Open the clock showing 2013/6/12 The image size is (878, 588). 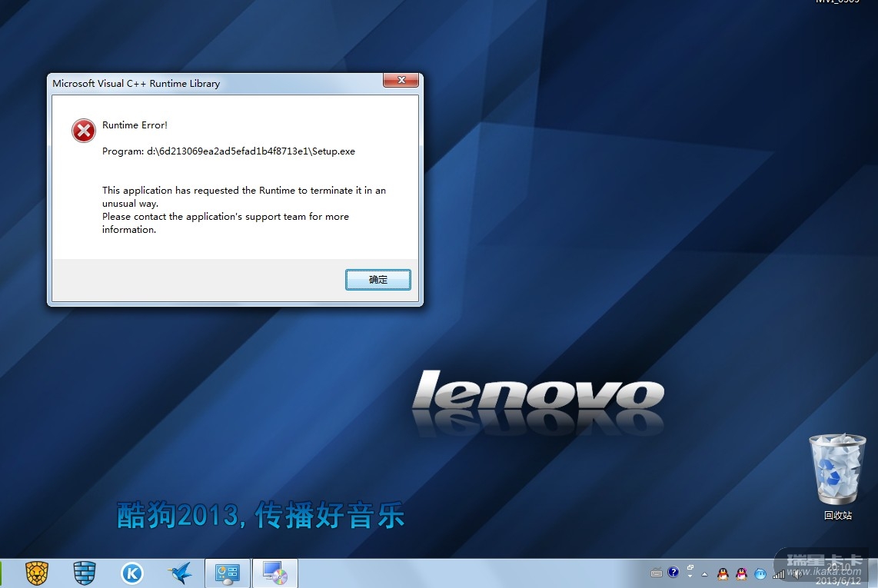837,575
